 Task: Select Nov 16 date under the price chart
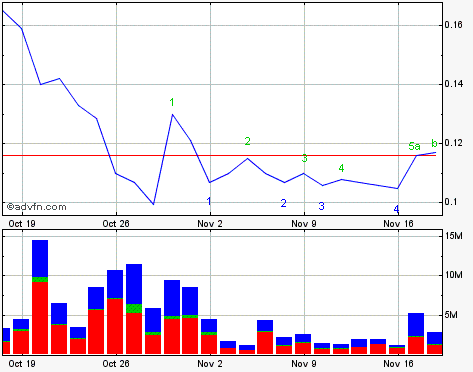pos(398,224)
